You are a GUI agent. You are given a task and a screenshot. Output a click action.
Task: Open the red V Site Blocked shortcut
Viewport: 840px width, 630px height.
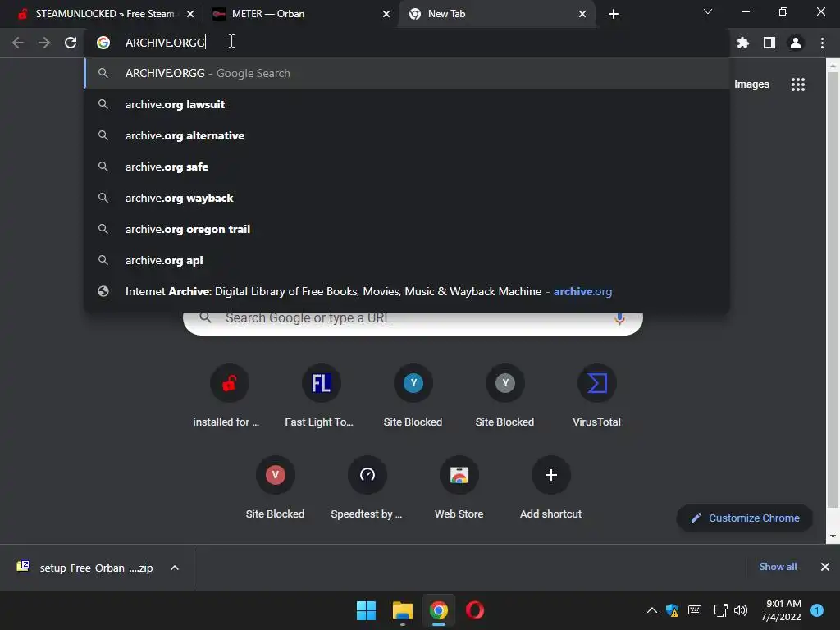276,487
